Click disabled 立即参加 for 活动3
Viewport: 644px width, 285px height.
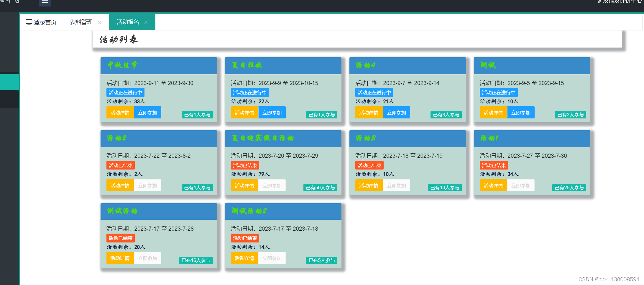397,185
